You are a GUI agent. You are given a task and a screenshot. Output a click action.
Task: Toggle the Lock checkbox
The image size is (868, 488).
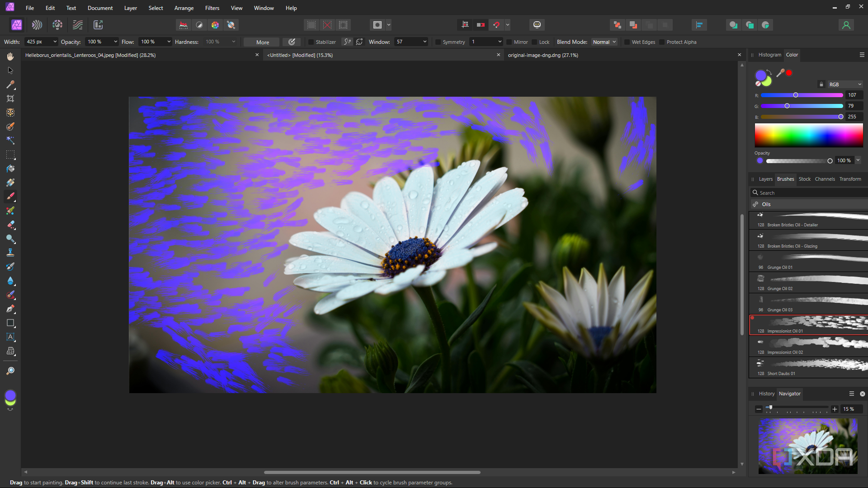[x=534, y=42]
